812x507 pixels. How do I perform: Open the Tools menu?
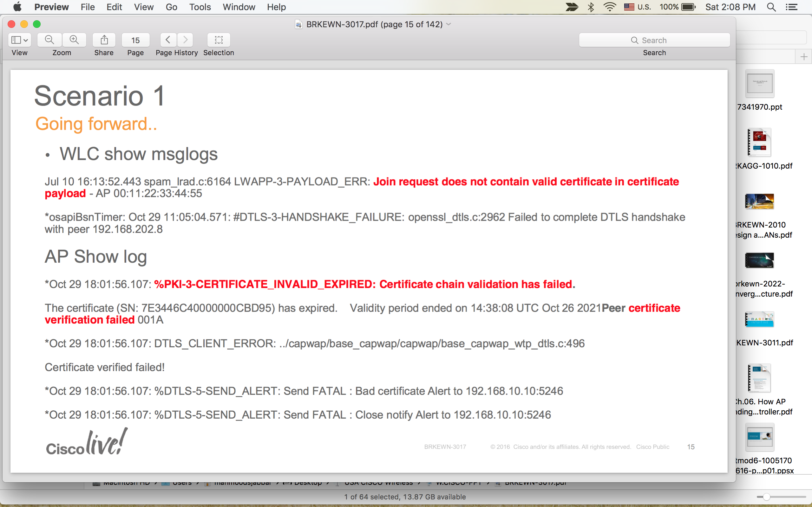point(200,7)
